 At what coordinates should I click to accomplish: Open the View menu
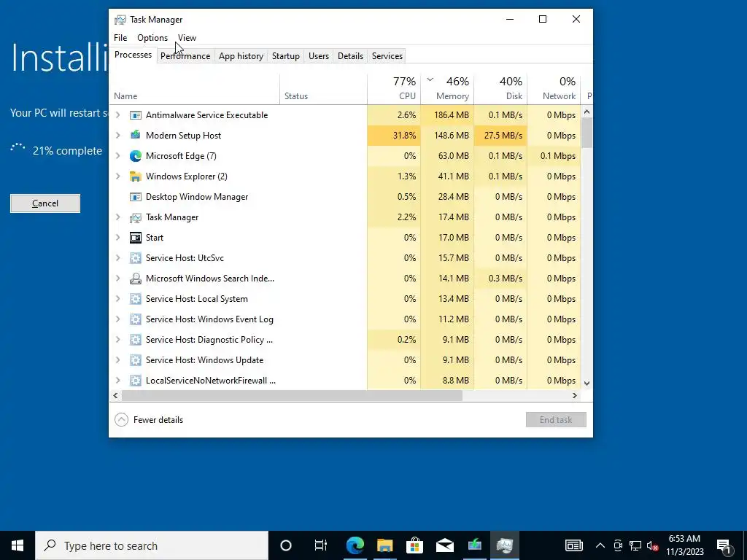click(x=187, y=38)
